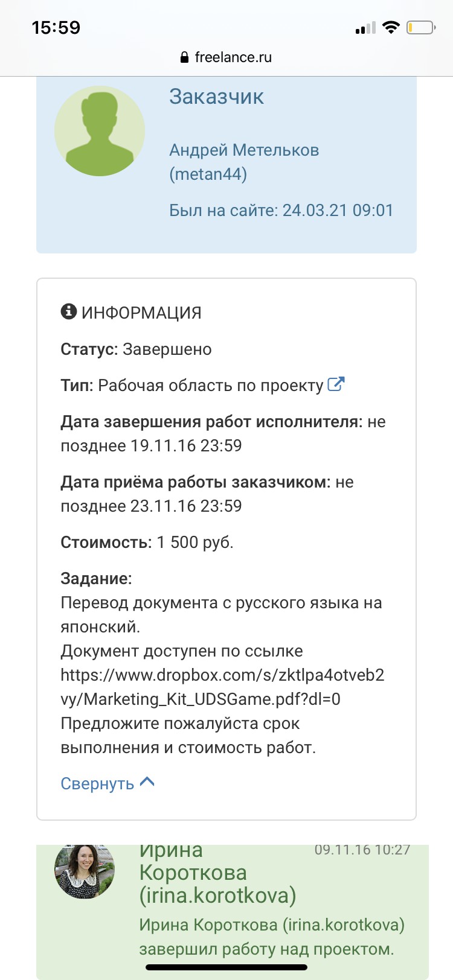
Task: Tap the iOS home indicator bar
Action: pyautogui.click(x=226, y=967)
